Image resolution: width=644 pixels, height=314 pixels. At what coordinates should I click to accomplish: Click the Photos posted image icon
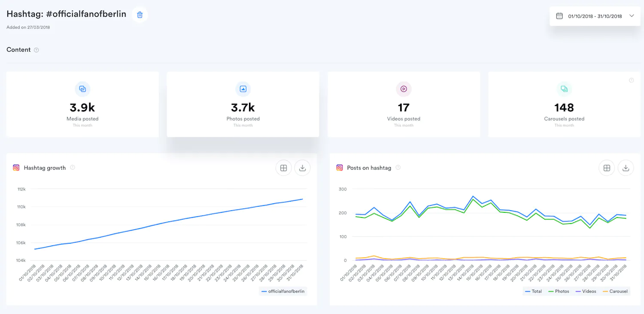243,89
